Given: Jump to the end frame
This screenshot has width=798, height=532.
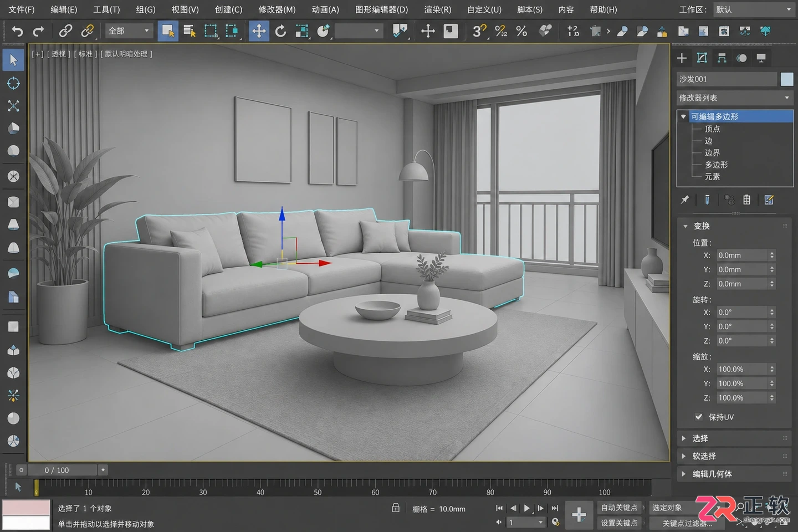Looking at the screenshot, I should pos(555,508).
